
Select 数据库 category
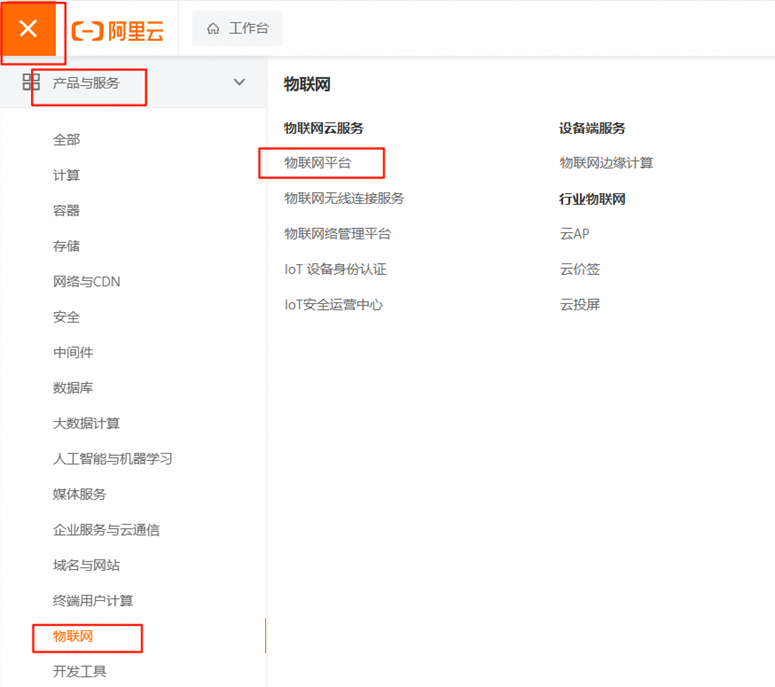click(x=73, y=388)
